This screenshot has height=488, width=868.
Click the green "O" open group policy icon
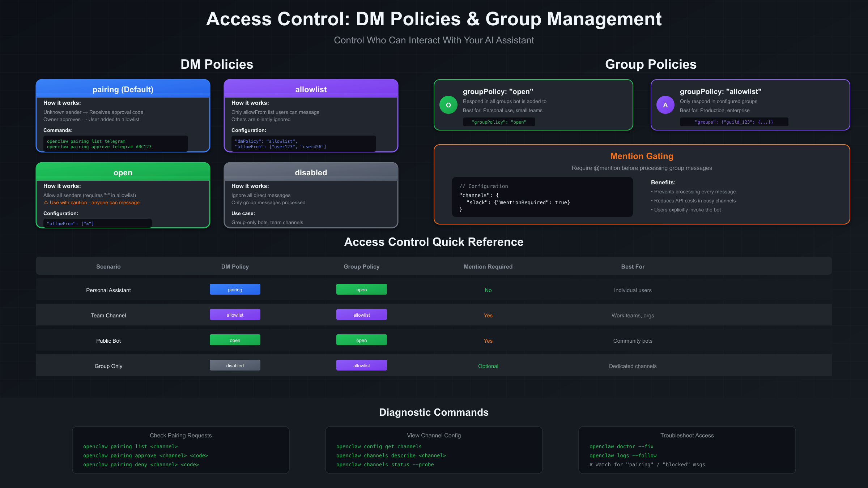click(x=448, y=105)
